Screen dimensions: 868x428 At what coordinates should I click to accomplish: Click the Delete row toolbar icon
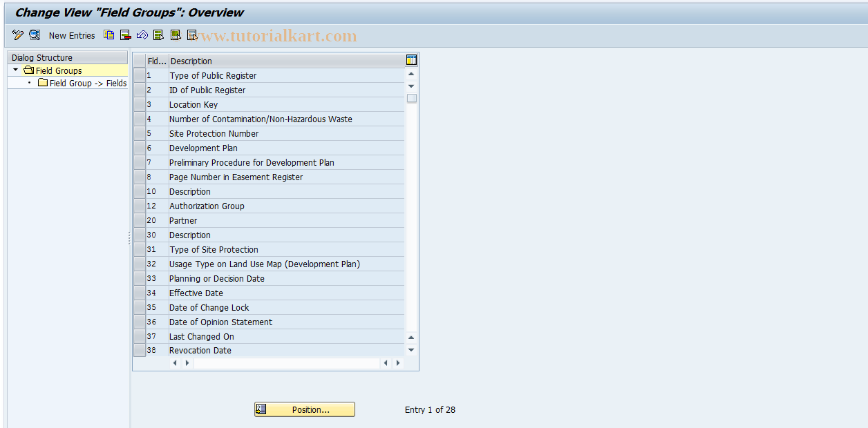[126, 35]
